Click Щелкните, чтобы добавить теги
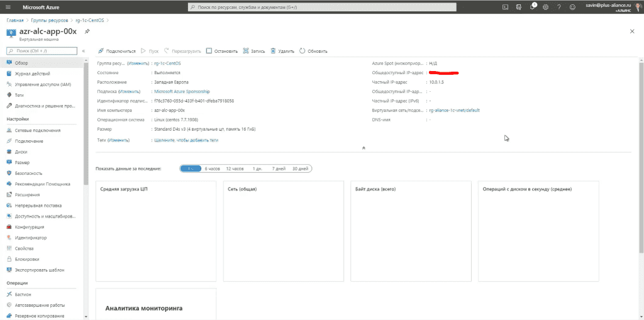644x320 pixels. click(186, 140)
